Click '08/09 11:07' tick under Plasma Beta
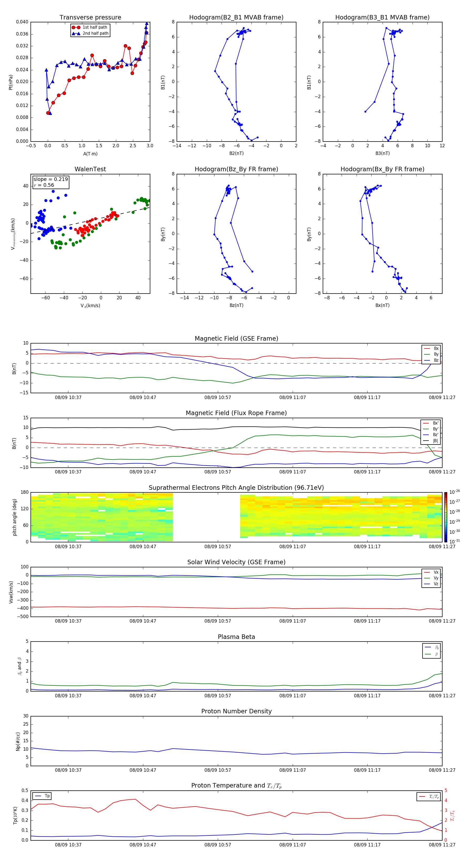The image size is (473, 868). 292,696
